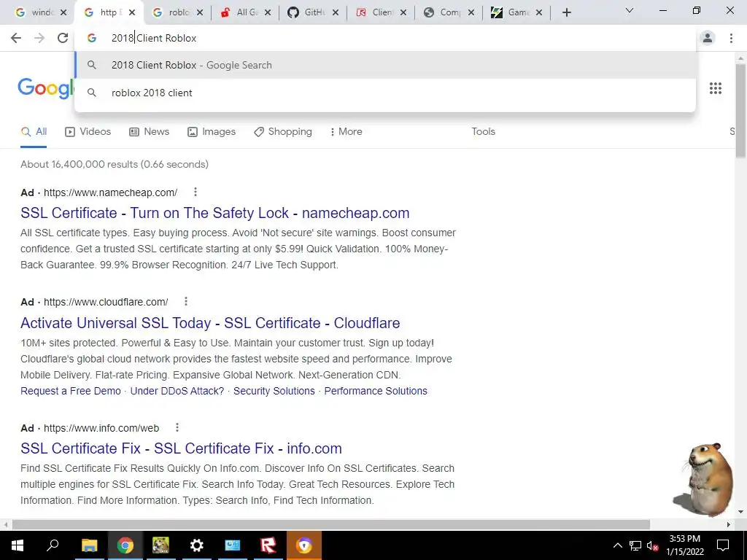
Task: Select 'roblox 2018 client' suggestion
Action: pos(385,93)
